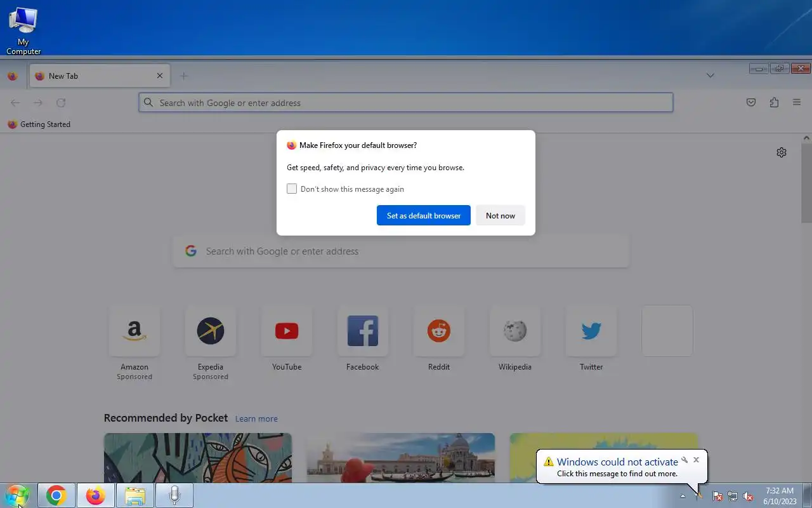Open the Save to Pocket icon
Screen dimensions: 812x508
pyautogui.click(x=751, y=102)
